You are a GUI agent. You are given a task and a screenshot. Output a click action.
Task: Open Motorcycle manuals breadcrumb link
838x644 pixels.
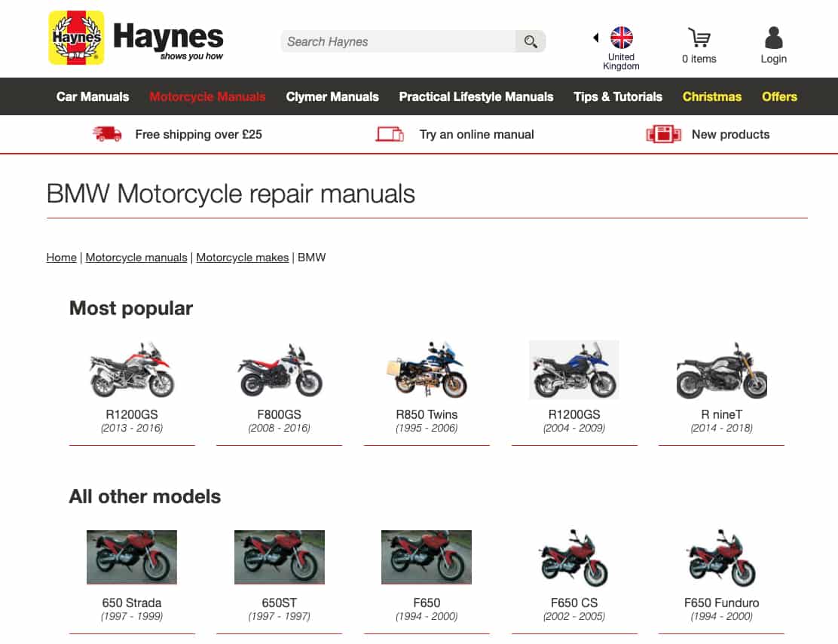136,258
